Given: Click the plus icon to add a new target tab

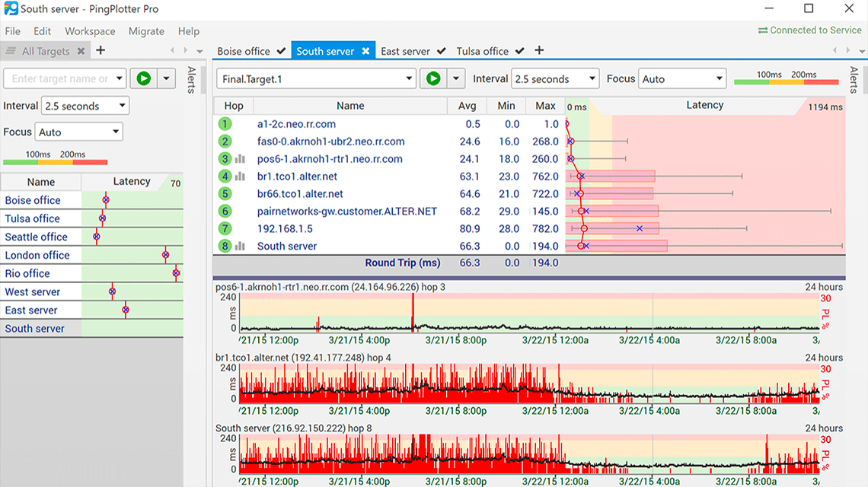Looking at the screenshot, I should click(x=539, y=50).
